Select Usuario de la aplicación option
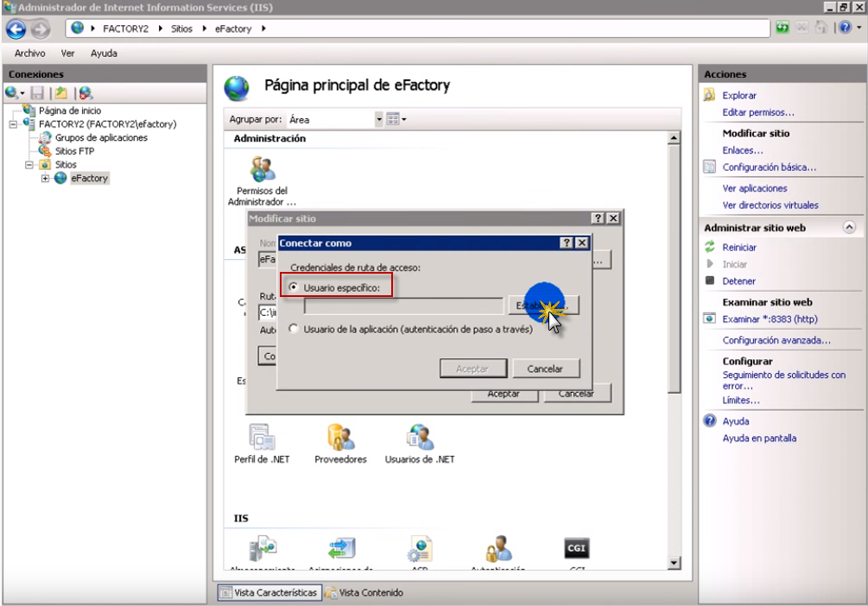This screenshot has height=606, width=868. click(295, 329)
